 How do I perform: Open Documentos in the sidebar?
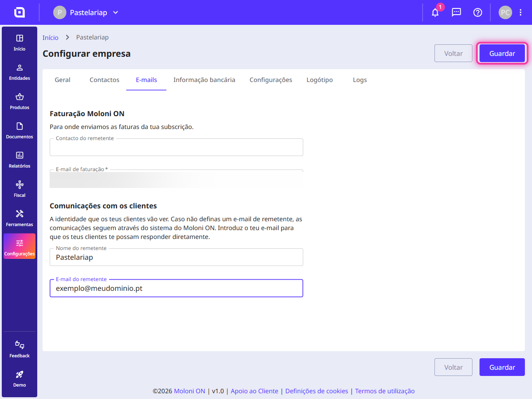point(20,130)
